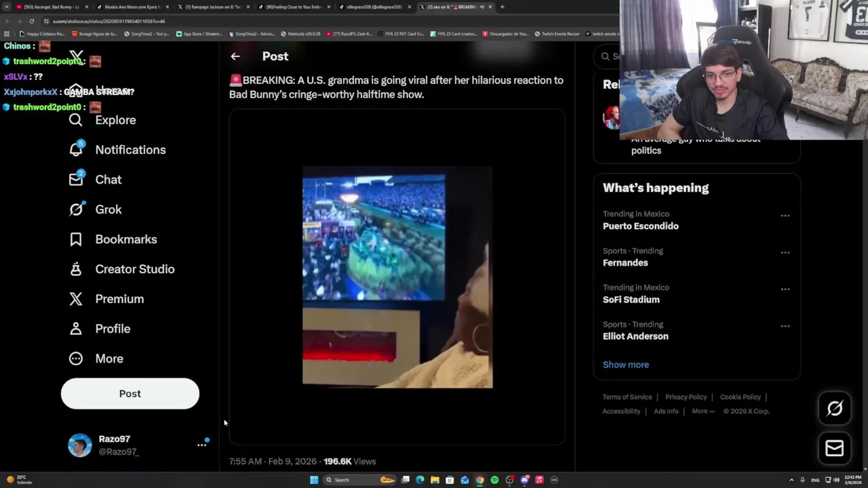Open Premium in the sidebar
This screenshot has width=868, height=488.
[106, 299]
